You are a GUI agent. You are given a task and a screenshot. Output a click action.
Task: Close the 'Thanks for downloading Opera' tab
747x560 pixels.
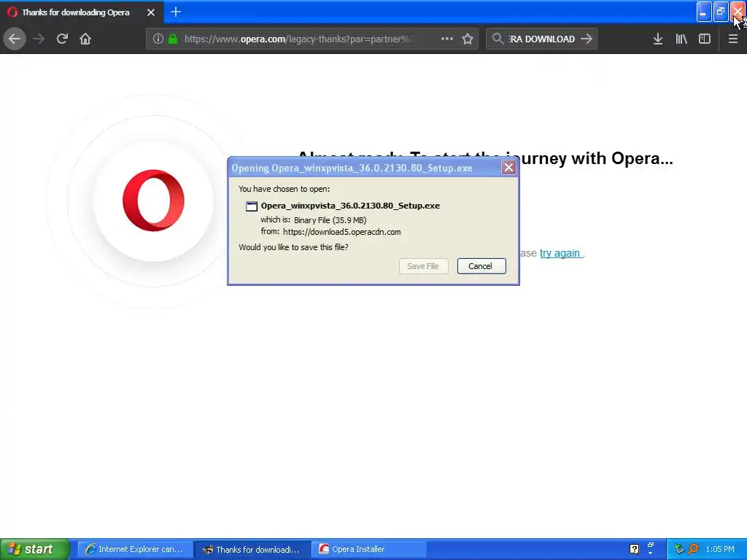click(151, 12)
